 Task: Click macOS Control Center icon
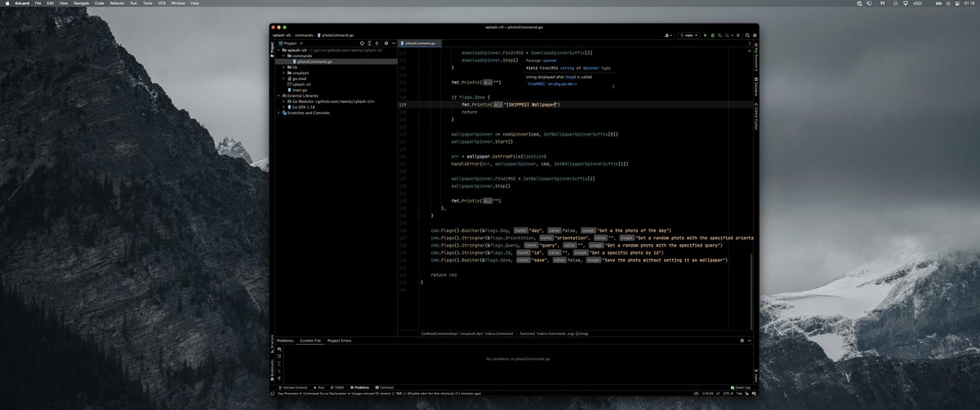pos(957,3)
